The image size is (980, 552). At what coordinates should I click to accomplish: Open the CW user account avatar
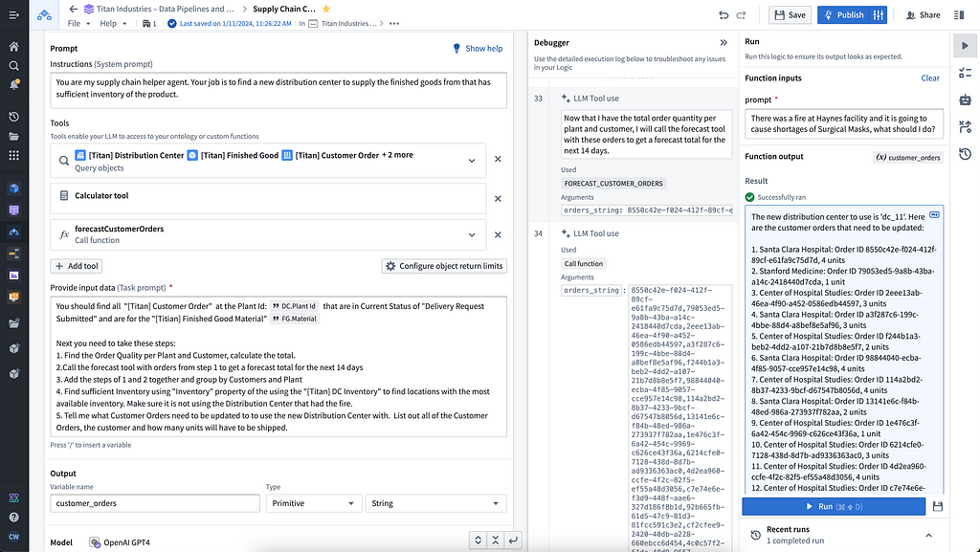(13, 537)
